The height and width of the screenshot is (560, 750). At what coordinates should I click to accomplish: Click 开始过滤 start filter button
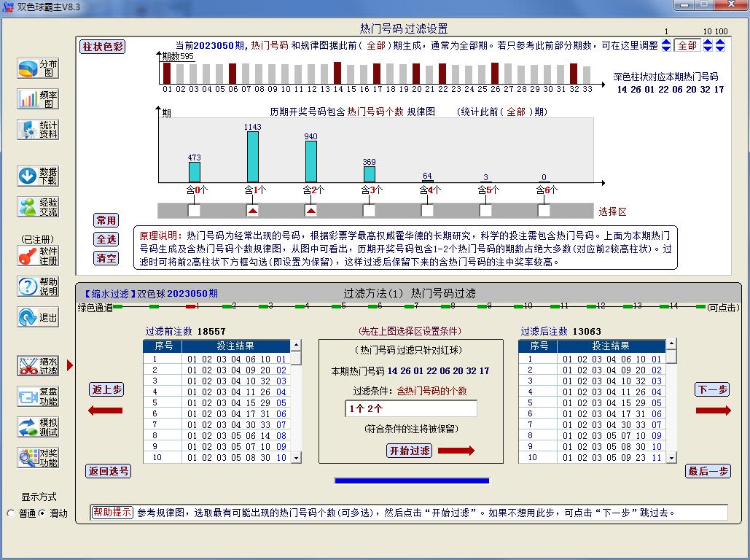(409, 451)
